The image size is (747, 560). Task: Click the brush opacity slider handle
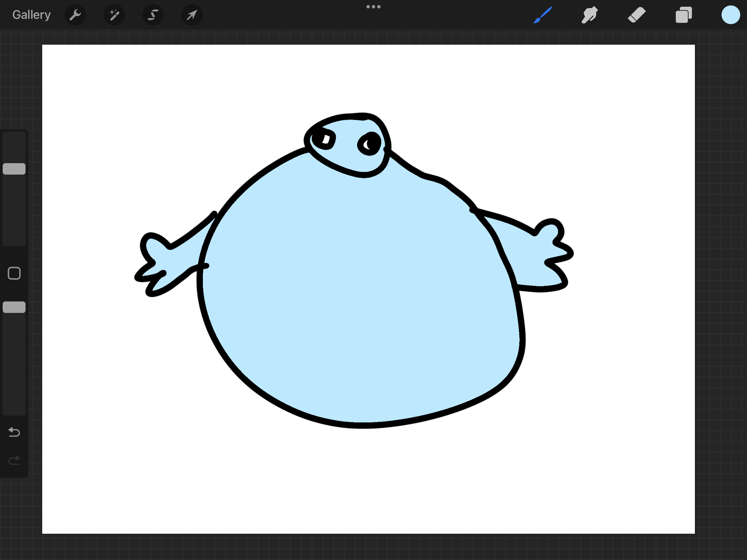point(14,307)
